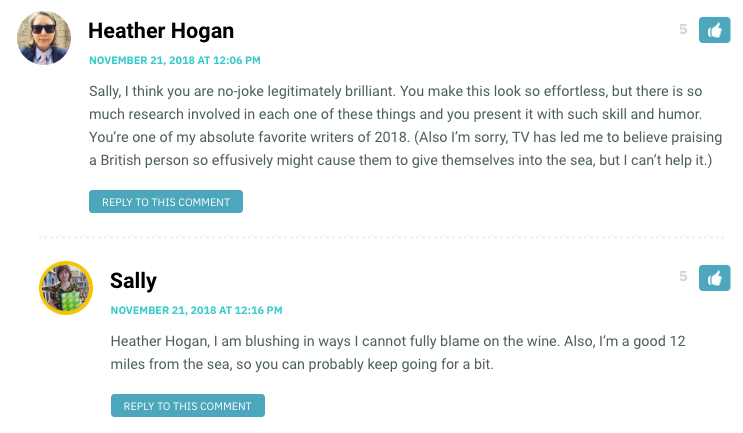Open Heather Hogan's profile picture
This screenshot has height=433, width=743.
pos(44,37)
